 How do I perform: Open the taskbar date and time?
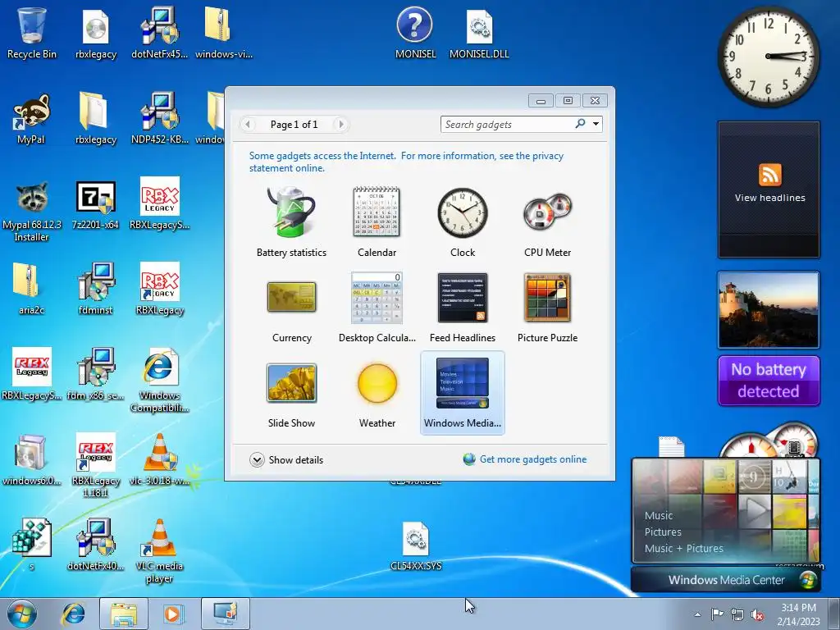(x=798, y=614)
